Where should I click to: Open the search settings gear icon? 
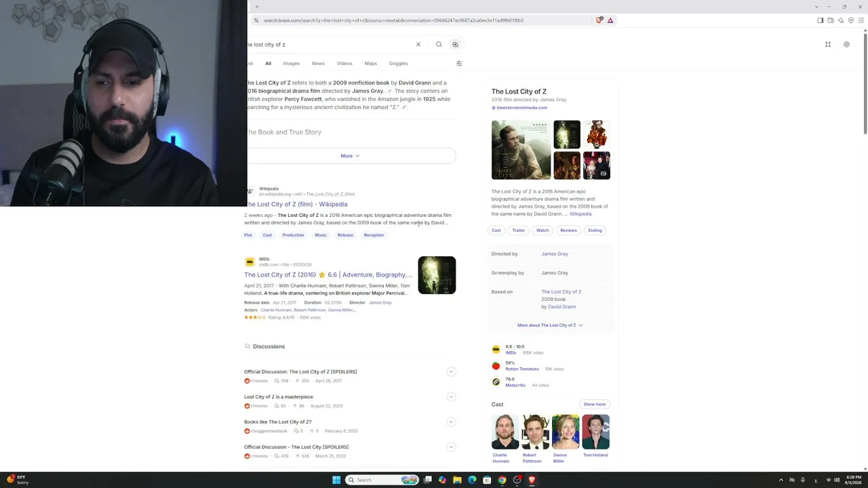[x=846, y=45]
